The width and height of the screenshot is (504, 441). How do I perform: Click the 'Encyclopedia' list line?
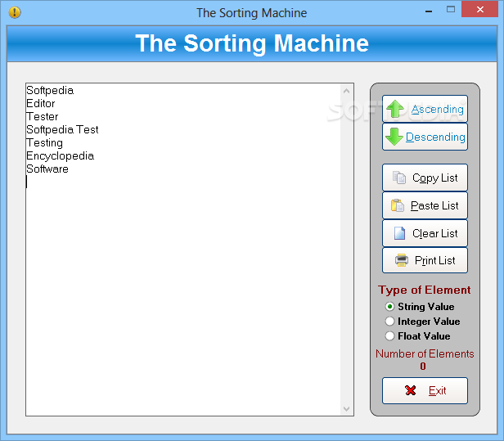point(60,156)
